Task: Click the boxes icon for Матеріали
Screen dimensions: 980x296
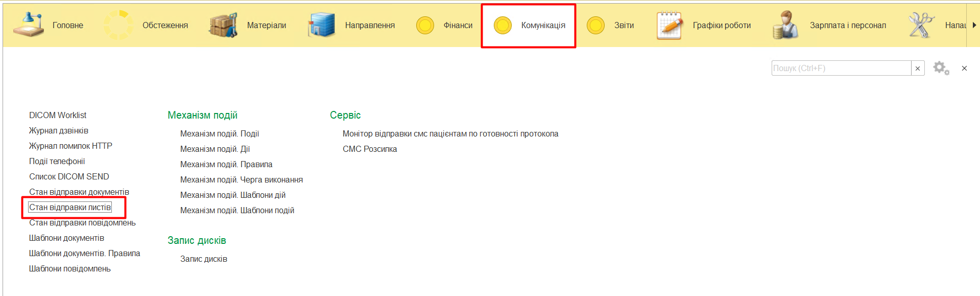Action: point(223,25)
